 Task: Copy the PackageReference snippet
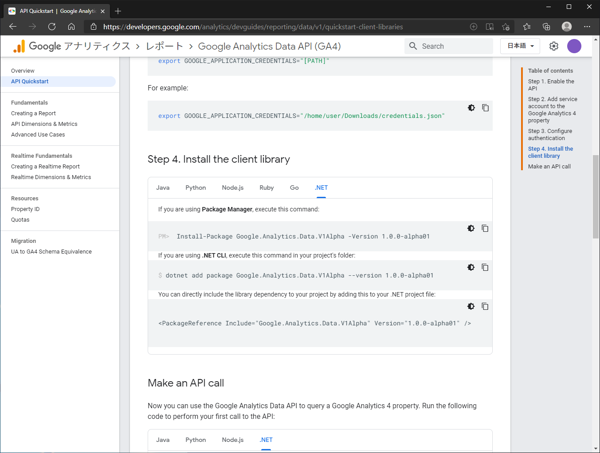(x=485, y=306)
